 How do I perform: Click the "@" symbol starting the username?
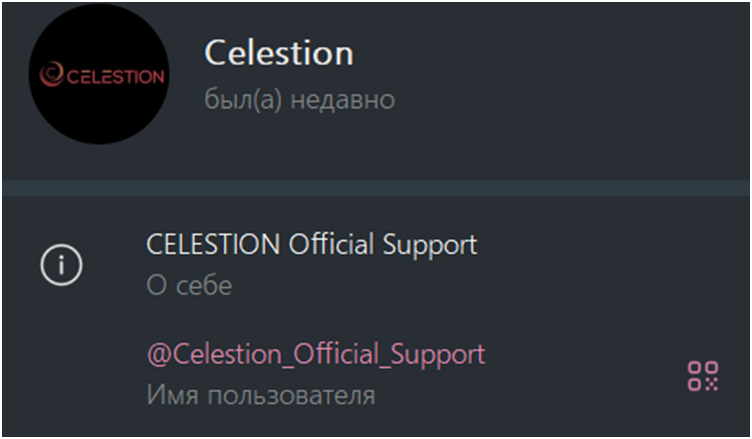[x=157, y=354]
